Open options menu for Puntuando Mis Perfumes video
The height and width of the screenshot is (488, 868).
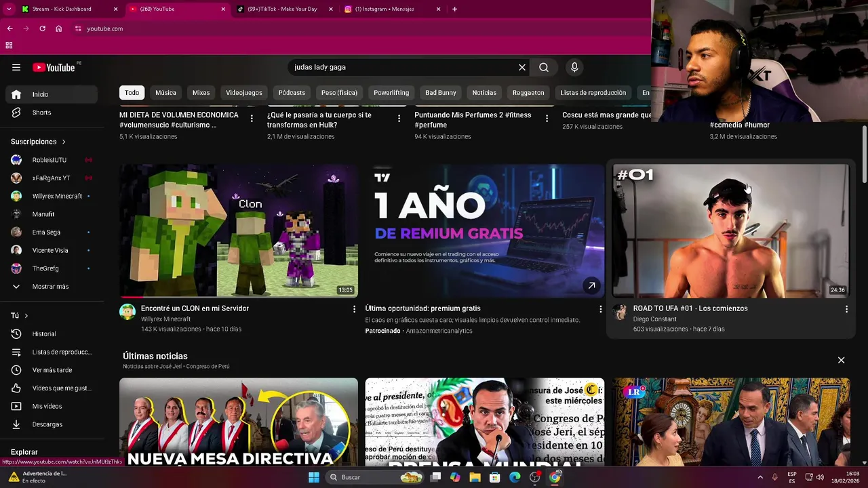(x=547, y=119)
